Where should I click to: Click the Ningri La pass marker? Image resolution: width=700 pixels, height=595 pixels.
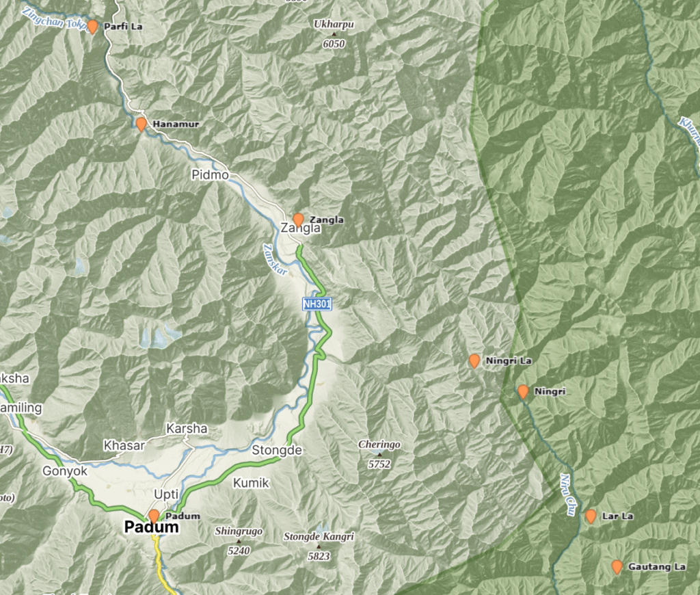474,360
